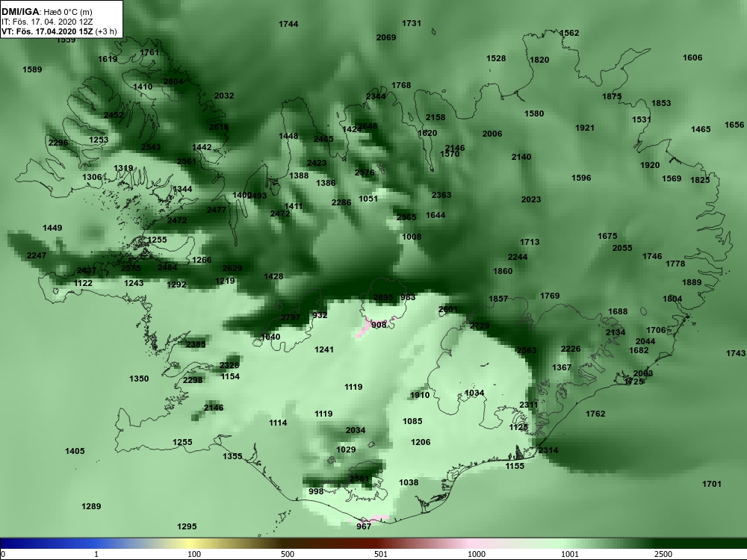Click the map value 2797

pyautogui.click(x=290, y=317)
